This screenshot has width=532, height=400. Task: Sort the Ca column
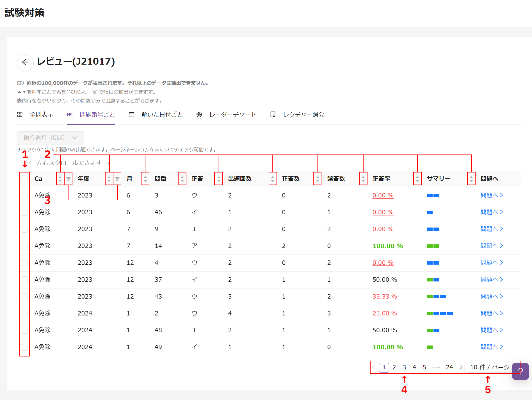point(60,179)
